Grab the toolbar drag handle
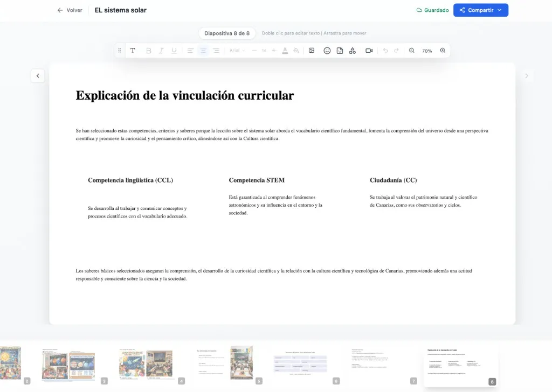This screenshot has width=552, height=392. [x=120, y=51]
